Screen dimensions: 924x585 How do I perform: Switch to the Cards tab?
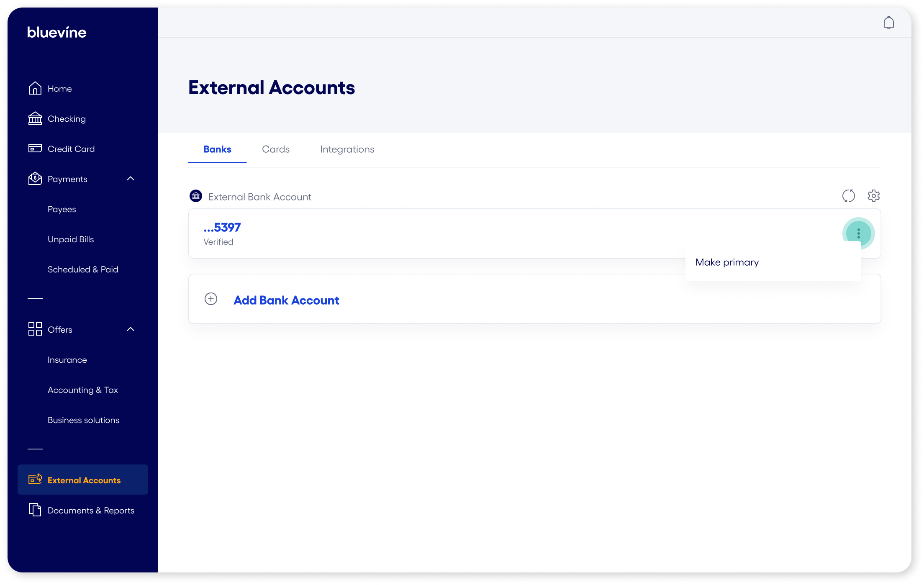275,149
